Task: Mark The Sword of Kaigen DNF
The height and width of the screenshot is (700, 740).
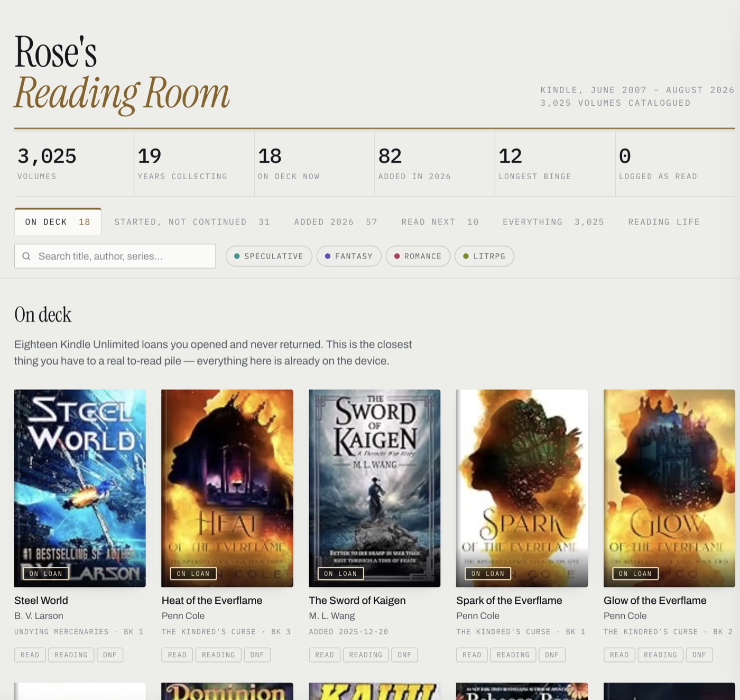Action: [x=405, y=655]
